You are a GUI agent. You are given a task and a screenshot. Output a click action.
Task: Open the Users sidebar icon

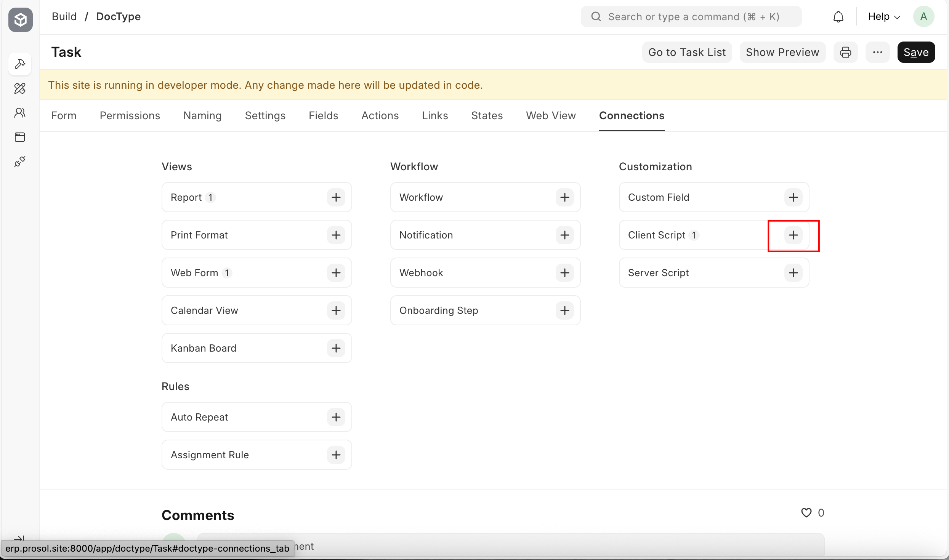(x=20, y=113)
